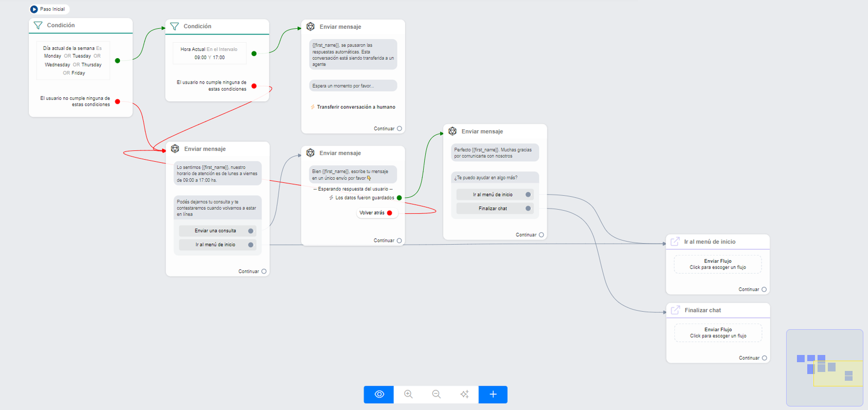Select 'Click para escoger un flujo' in Finalizar chat
The image size is (868, 410).
718,333
